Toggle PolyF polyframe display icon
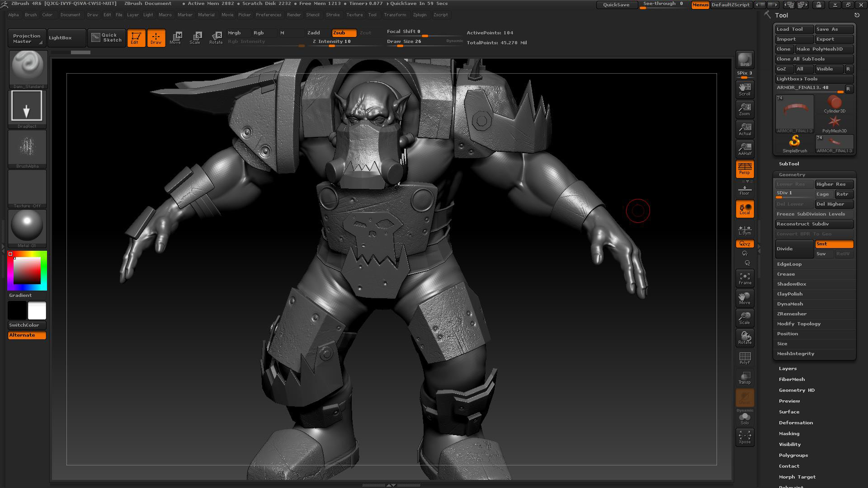This screenshot has height=488, width=868. click(745, 358)
